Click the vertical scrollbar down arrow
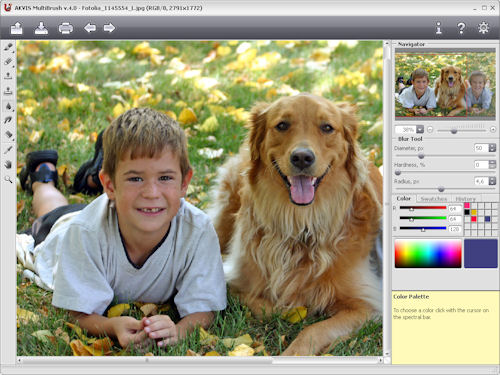500x375 pixels. coord(387,354)
